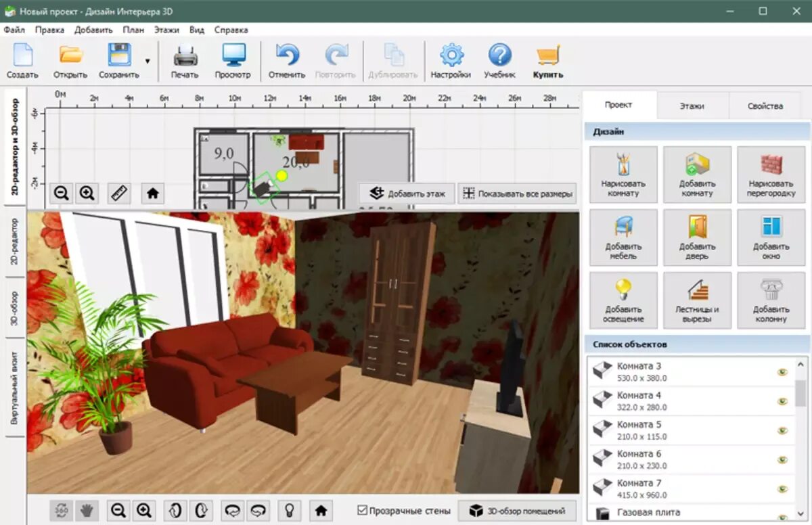Viewport: 812px width, 525px height.
Task: Toggle lighting with the 3D view bulb icon
Action: tap(290, 510)
